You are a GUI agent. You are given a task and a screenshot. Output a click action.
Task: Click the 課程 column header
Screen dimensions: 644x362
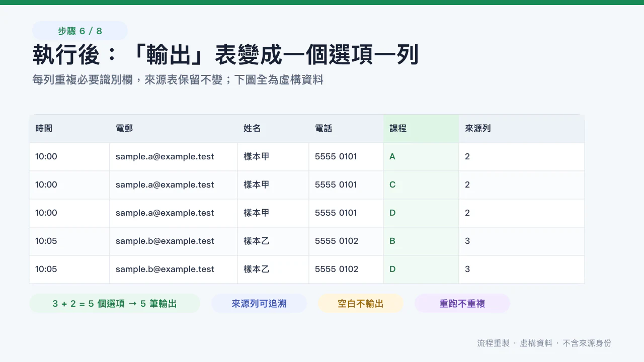(x=421, y=129)
